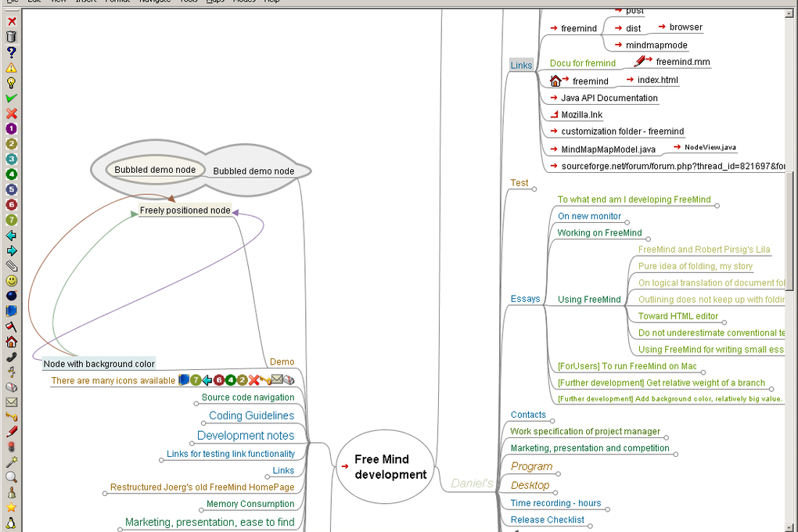
Task: Click the small red X remove-last-icon button above the trash can
Action: (11, 21)
